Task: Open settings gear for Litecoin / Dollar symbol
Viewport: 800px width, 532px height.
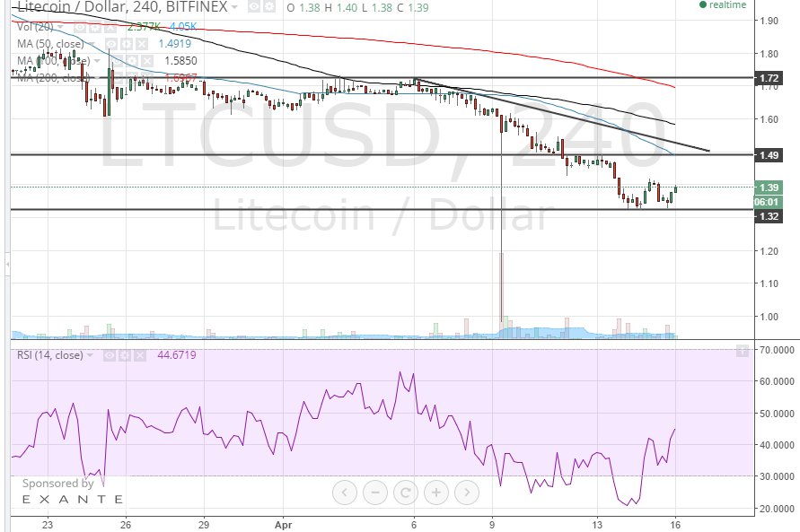Action: click(268, 7)
